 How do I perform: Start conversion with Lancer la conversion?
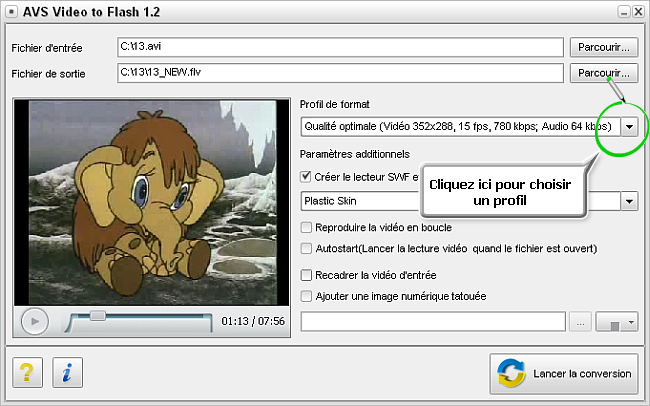pyautogui.click(x=564, y=374)
